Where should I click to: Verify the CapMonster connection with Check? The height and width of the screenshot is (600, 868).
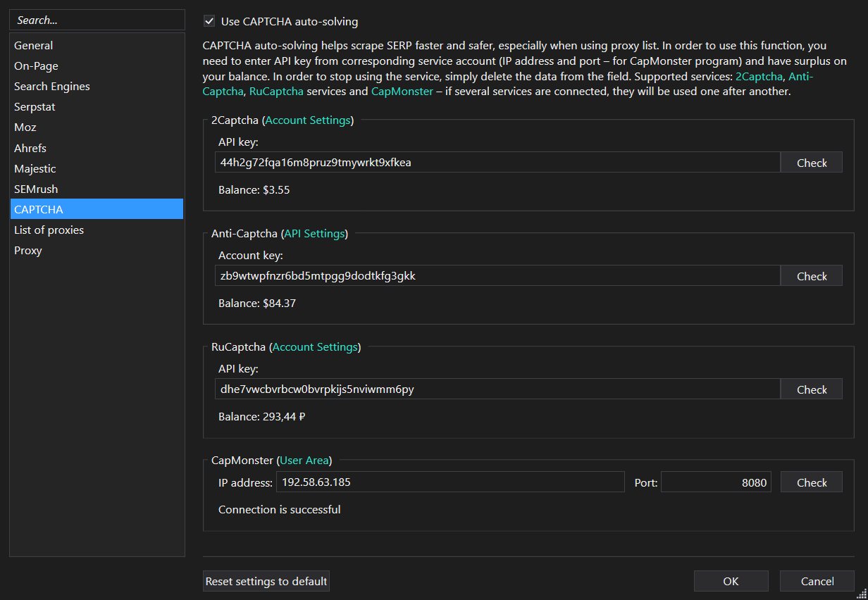pyautogui.click(x=811, y=482)
